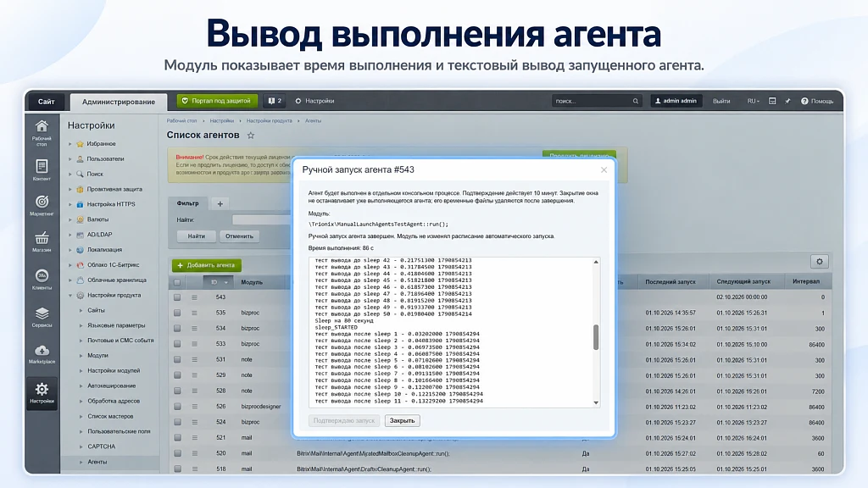Open row menu for agent 526

(x=194, y=406)
